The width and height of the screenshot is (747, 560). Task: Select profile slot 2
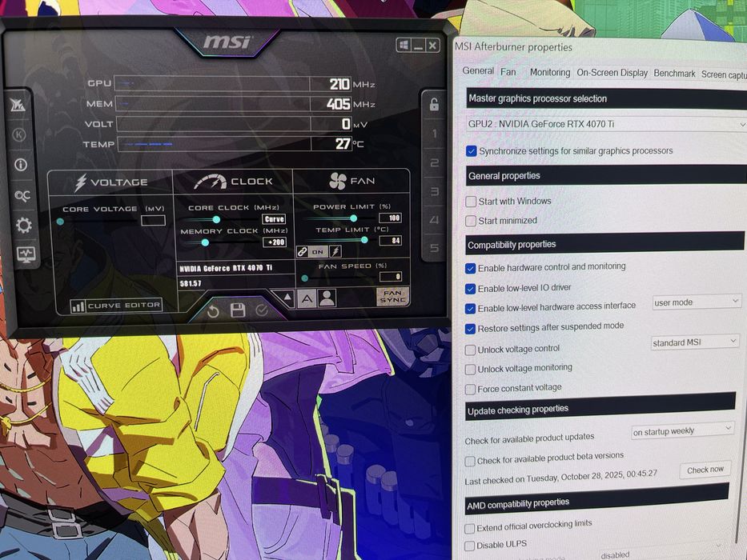[435, 163]
